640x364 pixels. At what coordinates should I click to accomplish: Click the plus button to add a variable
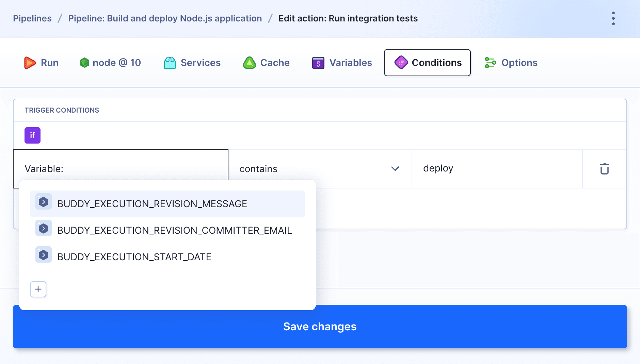pos(38,289)
